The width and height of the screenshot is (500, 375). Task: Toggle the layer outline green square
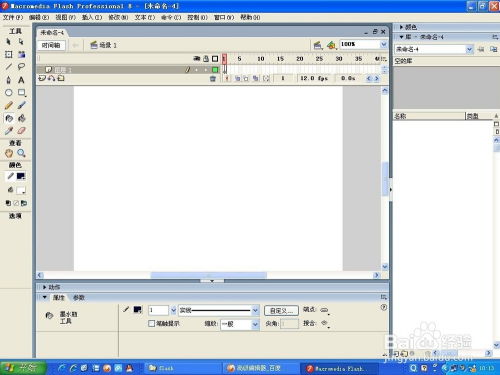click(x=215, y=70)
